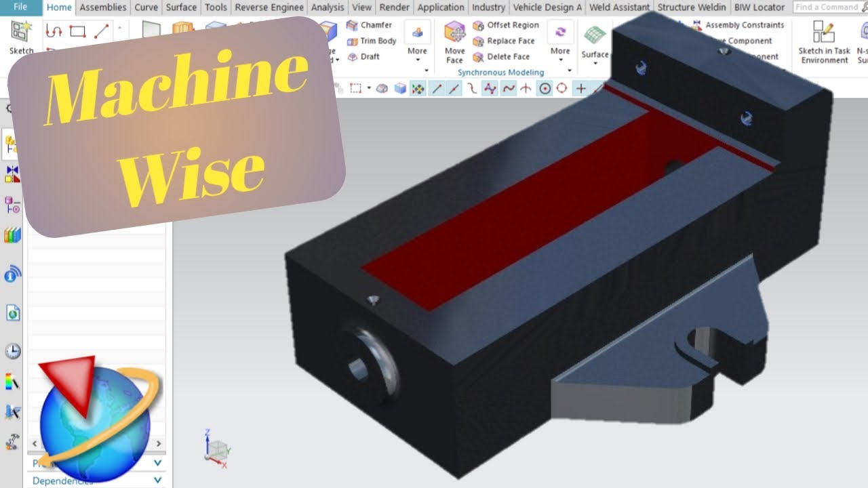Switch to the Curve ribbon tab
Image resolution: width=868 pixels, height=488 pixels.
pyautogui.click(x=146, y=7)
